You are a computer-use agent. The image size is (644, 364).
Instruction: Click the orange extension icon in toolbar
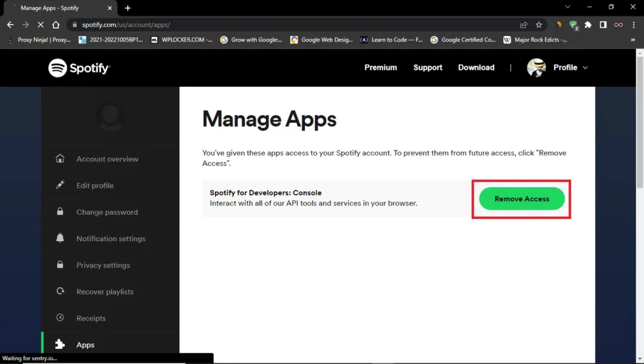pyautogui.click(x=558, y=25)
